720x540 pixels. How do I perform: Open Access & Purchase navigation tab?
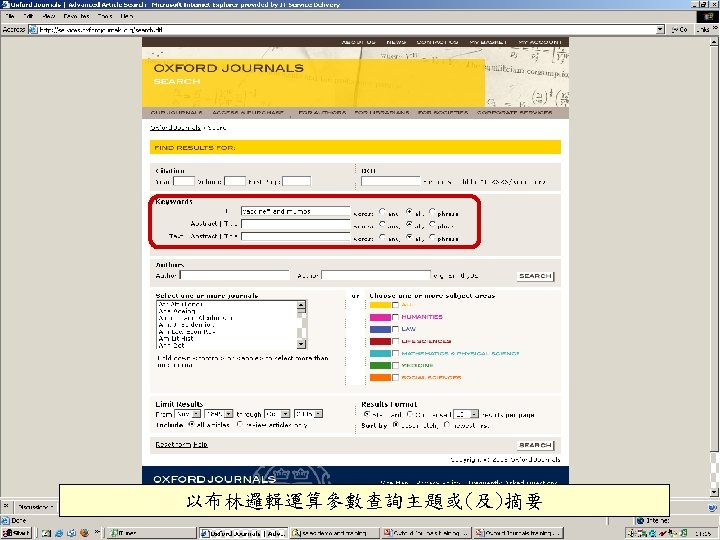(248, 112)
